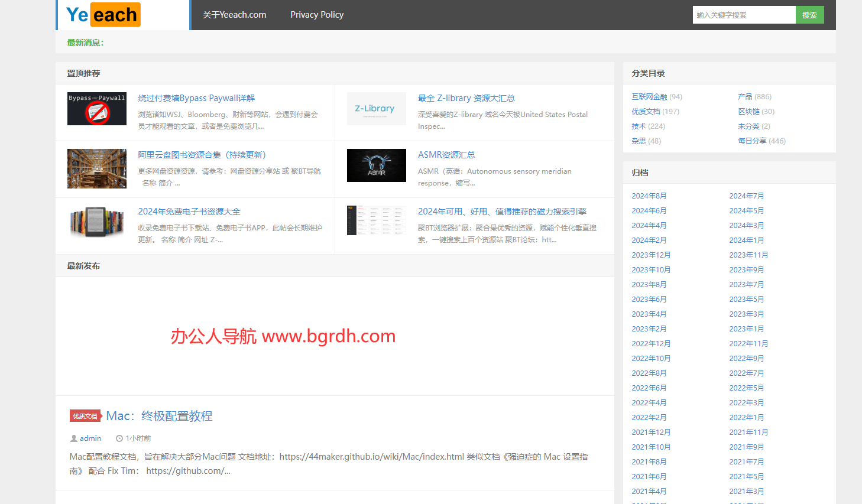The width and height of the screenshot is (862, 504).
Task: Focus the keyword search input field
Action: click(743, 15)
